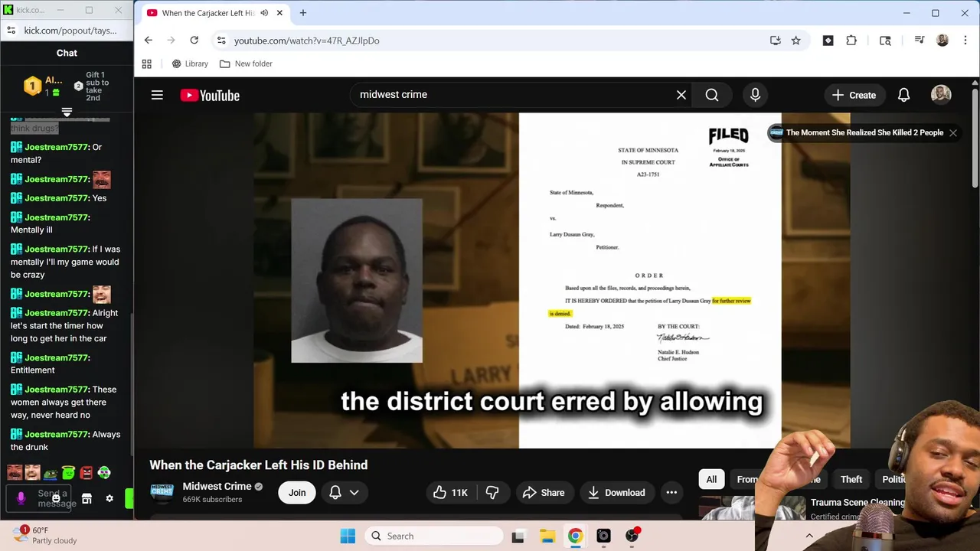The image size is (980, 551).
Task: Open Chrome three-dot menu
Action: click(x=965, y=41)
